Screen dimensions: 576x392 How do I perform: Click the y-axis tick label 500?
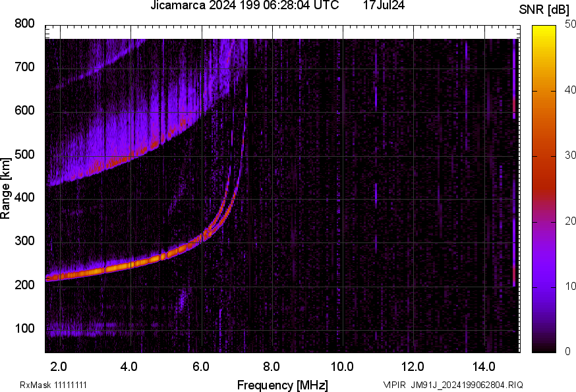tap(24, 154)
